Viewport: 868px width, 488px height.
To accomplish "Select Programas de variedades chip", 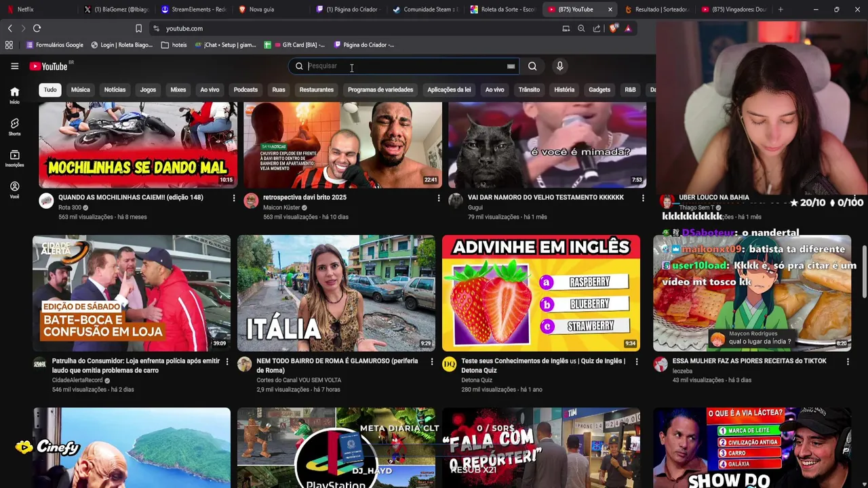I will pos(380,89).
